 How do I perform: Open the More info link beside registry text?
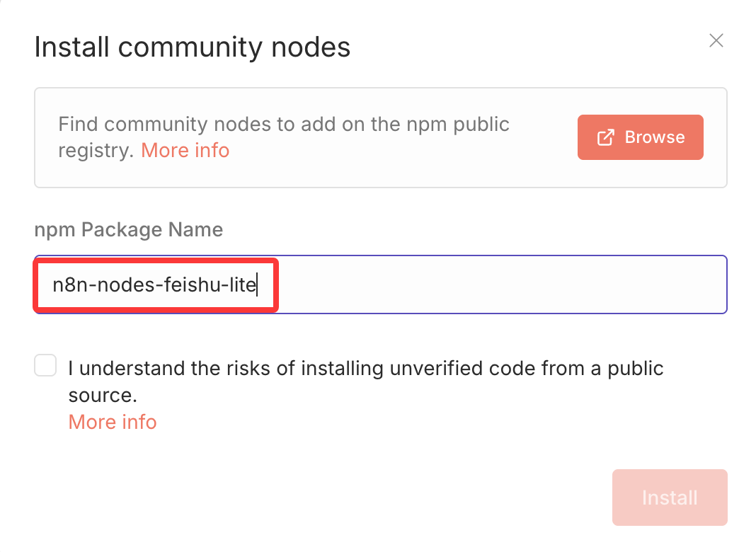185,150
